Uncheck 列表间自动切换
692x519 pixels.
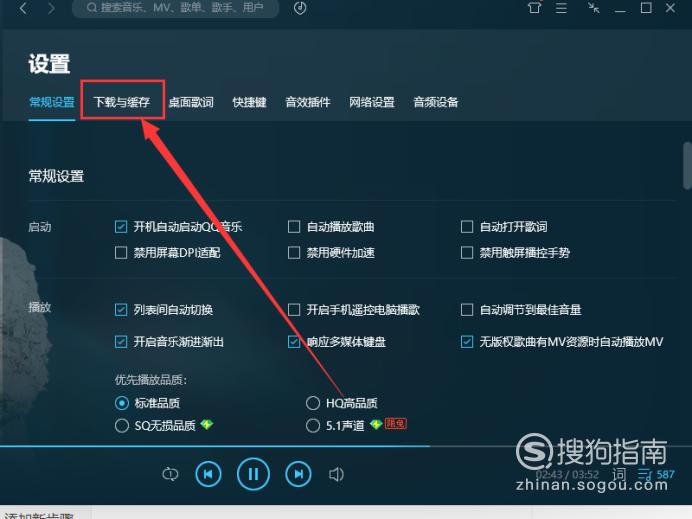tap(121, 310)
